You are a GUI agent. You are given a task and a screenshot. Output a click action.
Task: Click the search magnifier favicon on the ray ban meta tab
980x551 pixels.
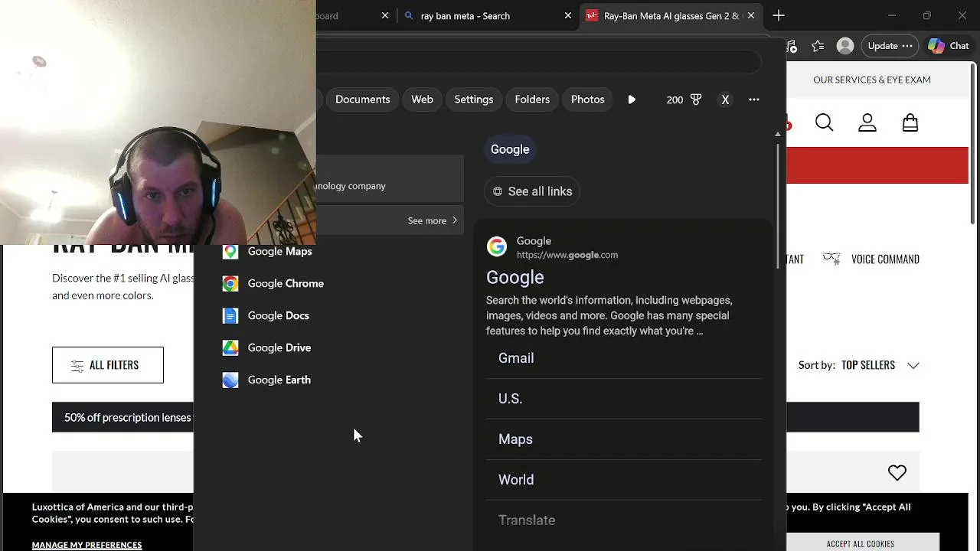point(409,15)
